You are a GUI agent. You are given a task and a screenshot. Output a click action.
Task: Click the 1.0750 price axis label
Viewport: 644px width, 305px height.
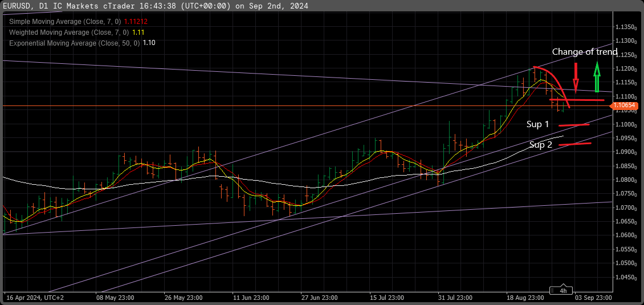(x=625, y=194)
